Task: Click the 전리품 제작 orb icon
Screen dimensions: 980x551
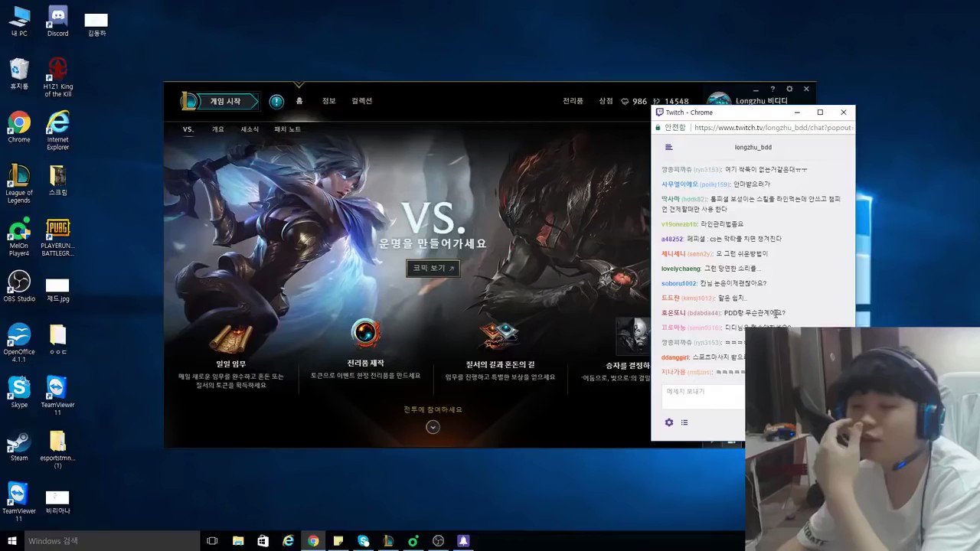Action: [x=365, y=334]
